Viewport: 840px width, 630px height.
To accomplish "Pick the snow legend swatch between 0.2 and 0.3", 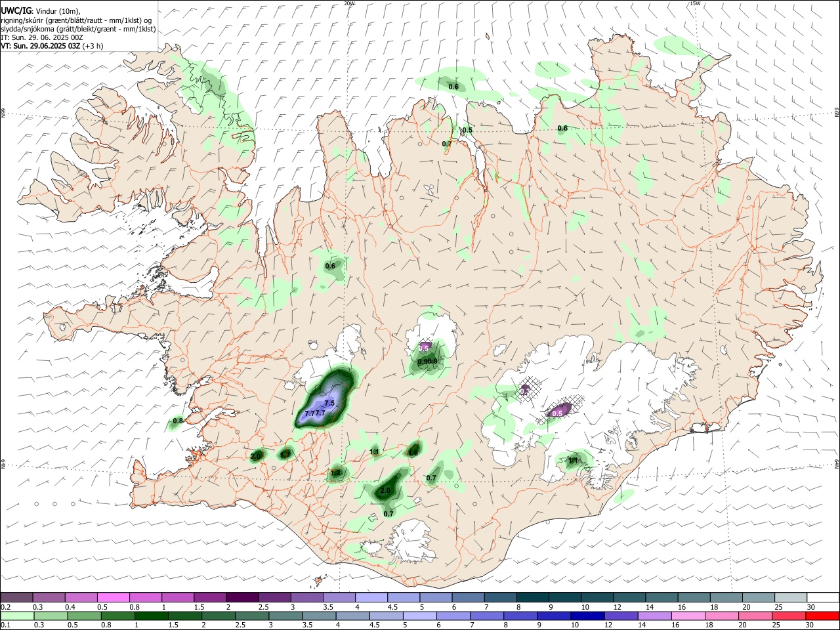I will point(16,597).
